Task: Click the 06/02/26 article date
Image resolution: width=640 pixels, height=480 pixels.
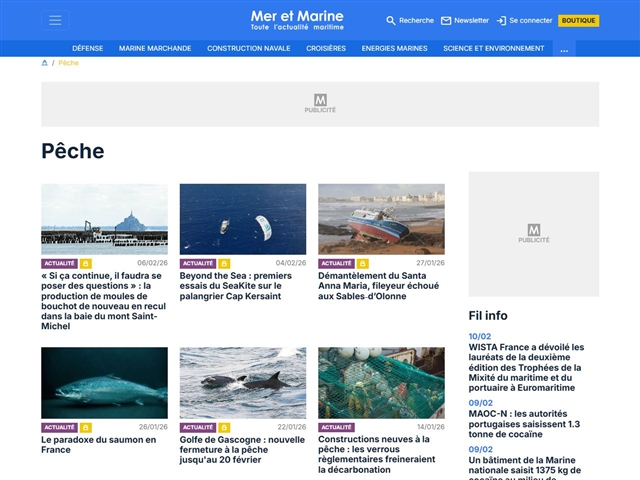Action: (152, 263)
